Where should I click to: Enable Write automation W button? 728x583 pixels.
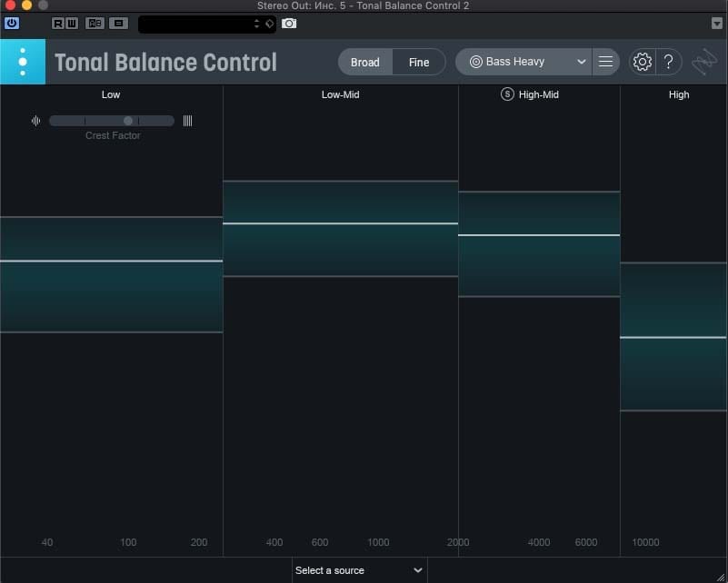click(x=72, y=24)
